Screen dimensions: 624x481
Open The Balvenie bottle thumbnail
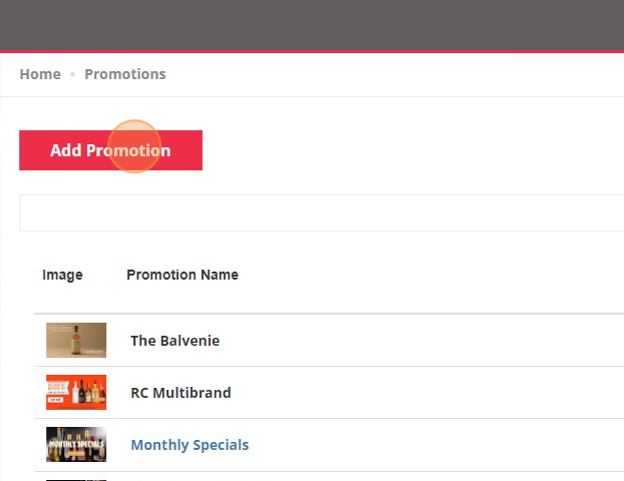pos(76,340)
